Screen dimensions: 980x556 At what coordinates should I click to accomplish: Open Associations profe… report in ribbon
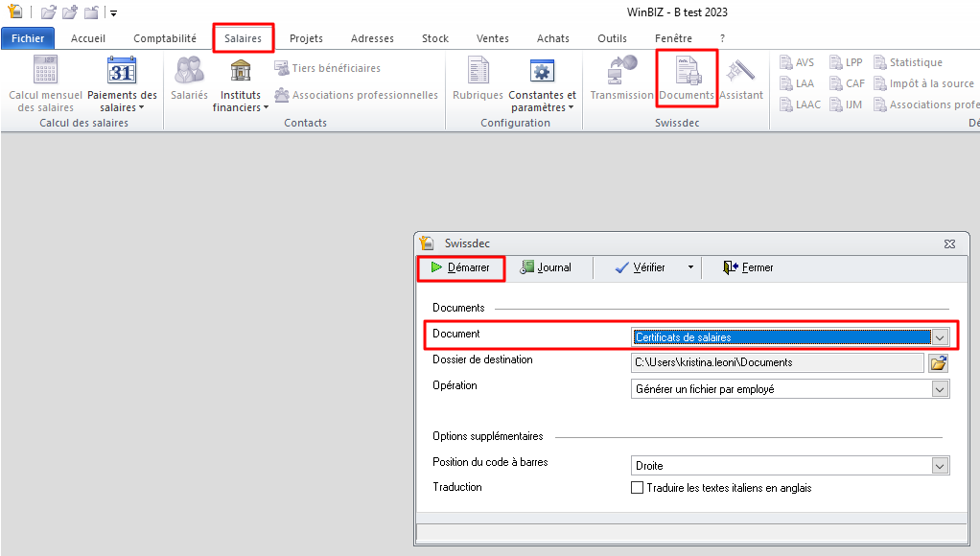(x=927, y=104)
